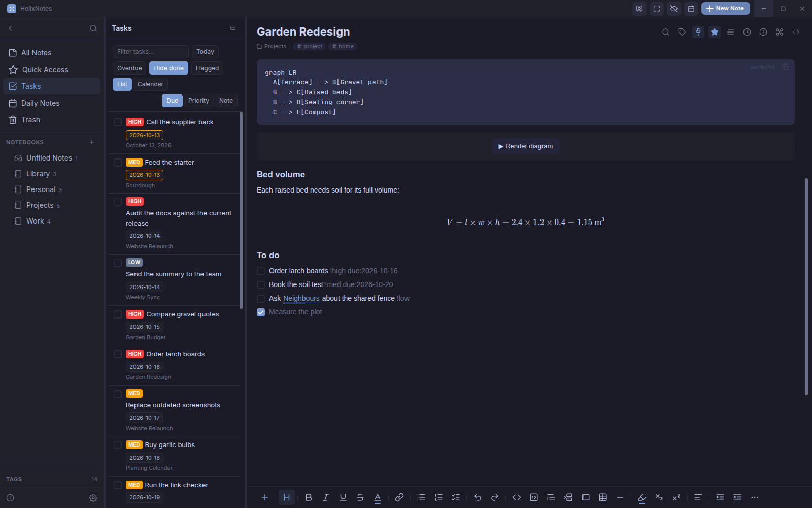812x508 pixels.
Task: Add a new notebook with plus
Action: pos(92,142)
